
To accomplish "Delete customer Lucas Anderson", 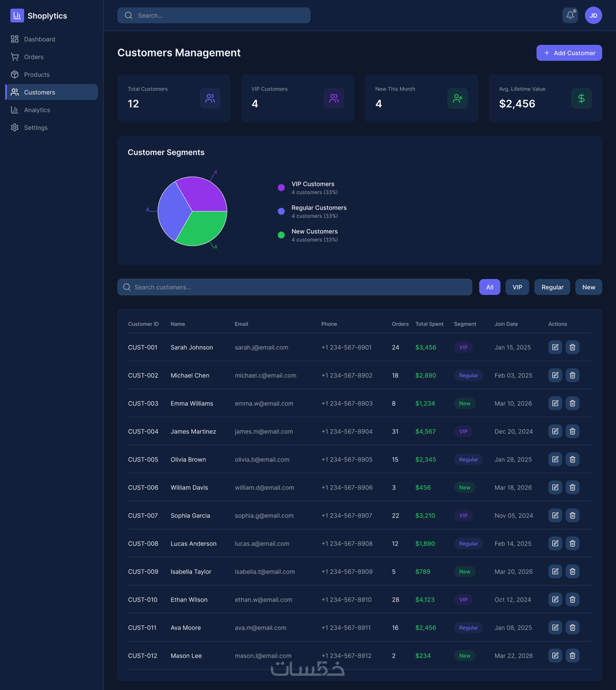I will 572,543.
